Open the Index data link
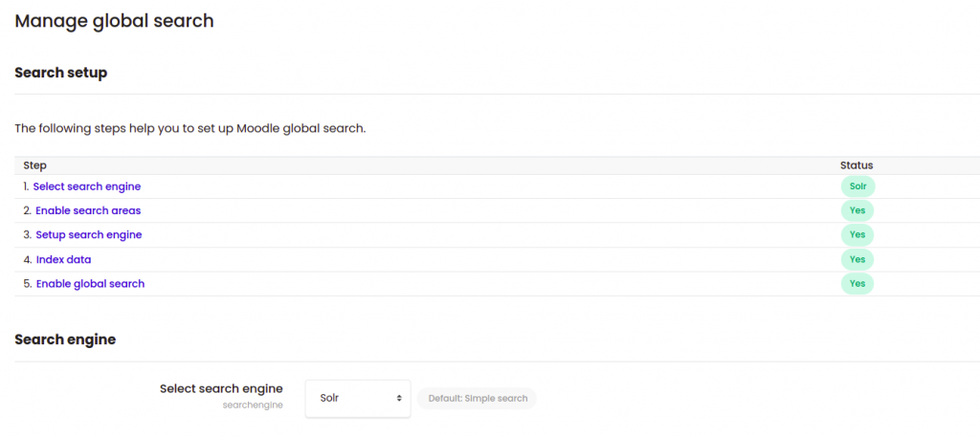The height and width of the screenshot is (438, 980). [64, 259]
